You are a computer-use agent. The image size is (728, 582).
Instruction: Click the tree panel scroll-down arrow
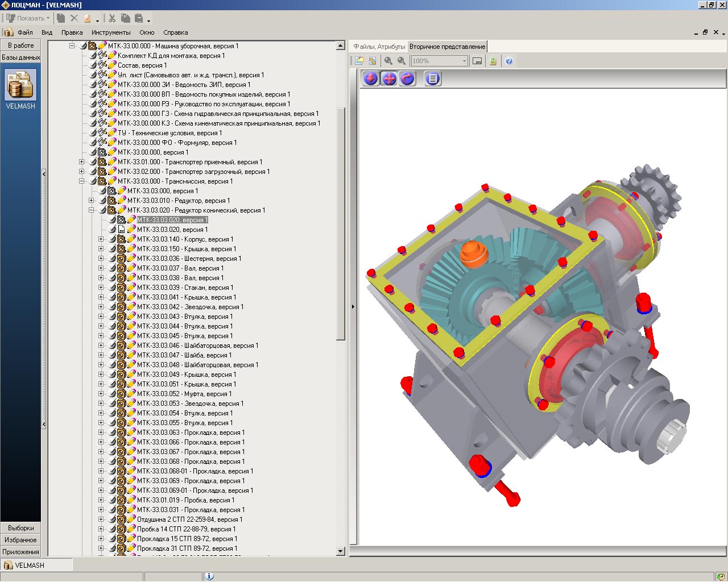pyautogui.click(x=341, y=551)
